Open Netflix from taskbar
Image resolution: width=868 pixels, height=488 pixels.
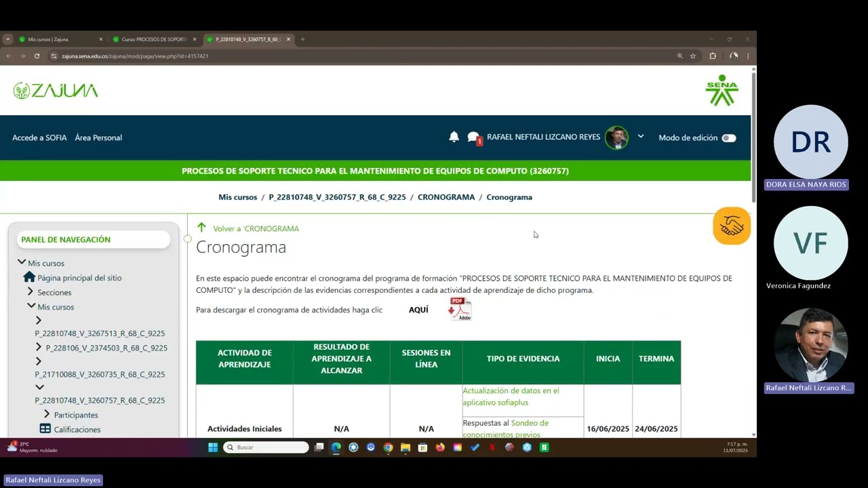[492, 447]
